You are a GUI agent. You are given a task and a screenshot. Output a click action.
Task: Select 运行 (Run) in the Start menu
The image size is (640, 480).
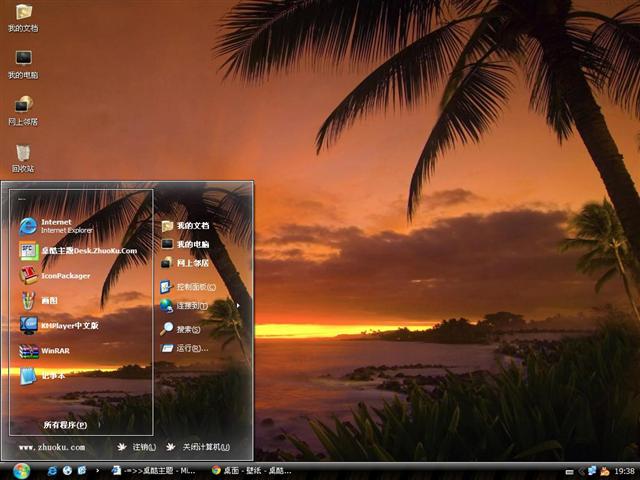click(x=188, y=348)
